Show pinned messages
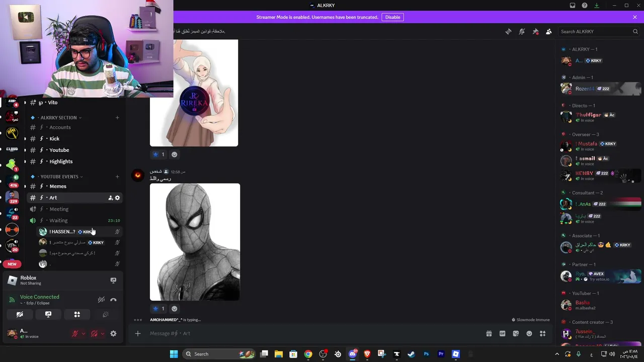Image resolution: width=644 pixels, height=362 pixels. (535, 32)
